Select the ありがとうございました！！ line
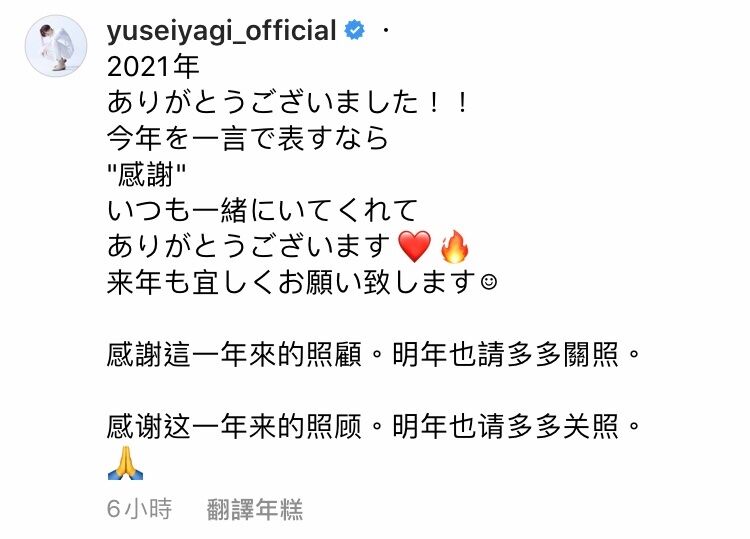 click(288, 103)
